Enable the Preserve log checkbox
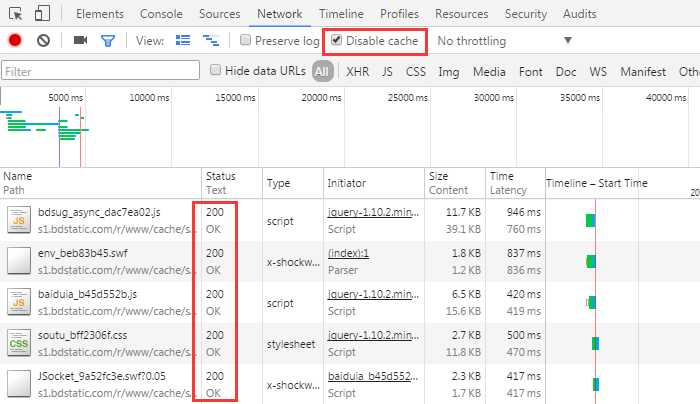 click(x=245, y=40)
